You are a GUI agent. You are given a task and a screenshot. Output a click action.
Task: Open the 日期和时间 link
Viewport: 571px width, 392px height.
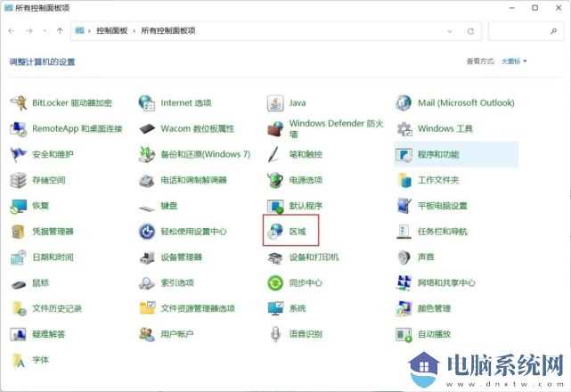(53, 257)
